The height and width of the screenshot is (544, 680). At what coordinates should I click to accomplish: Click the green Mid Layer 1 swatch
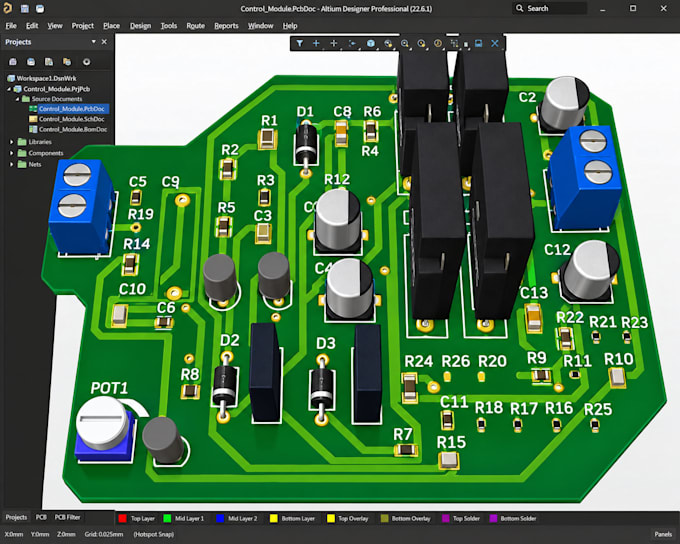click(x=167, y=518)
